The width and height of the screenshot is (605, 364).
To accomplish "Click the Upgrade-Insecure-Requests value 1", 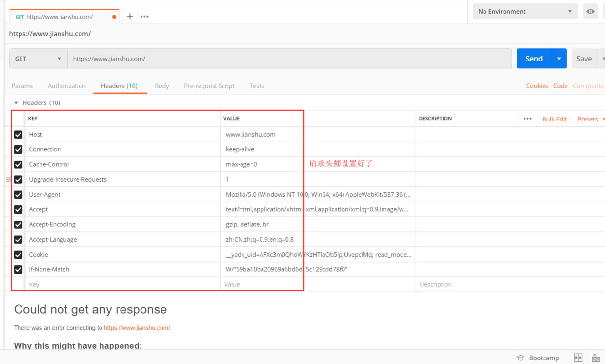I will [318, 180].
